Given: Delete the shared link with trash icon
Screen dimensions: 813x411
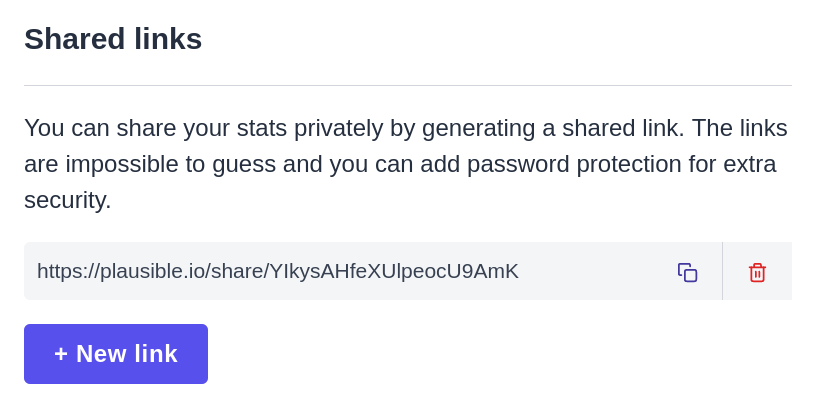Looking at the screenshot, I should click(x=757, y=272).
